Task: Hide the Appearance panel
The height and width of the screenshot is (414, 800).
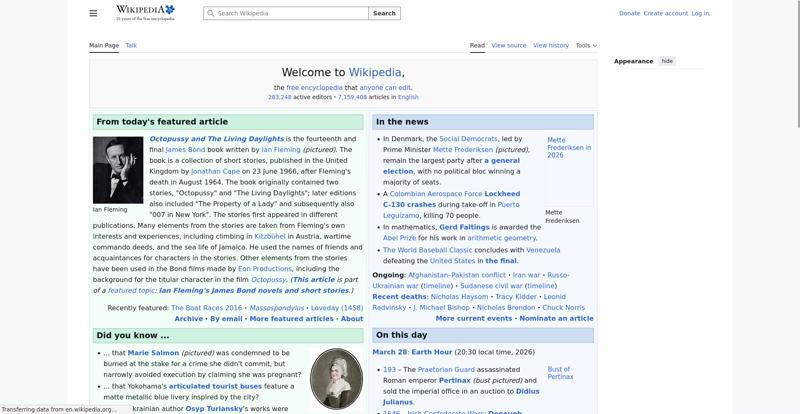Action: tap(667, 61)
